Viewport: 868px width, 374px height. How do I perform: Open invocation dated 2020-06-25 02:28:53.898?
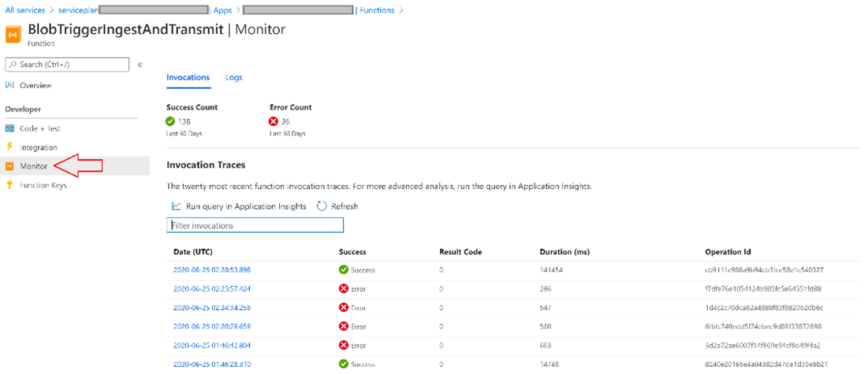click(211, 270)
